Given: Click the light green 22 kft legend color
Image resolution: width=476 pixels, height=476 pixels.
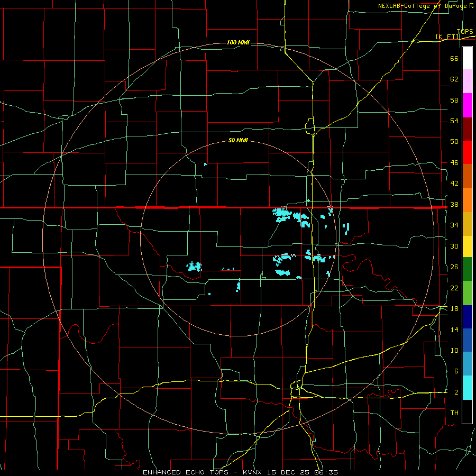Looking at the screenshot, I should pyautogui.click(x=467, y=293).
